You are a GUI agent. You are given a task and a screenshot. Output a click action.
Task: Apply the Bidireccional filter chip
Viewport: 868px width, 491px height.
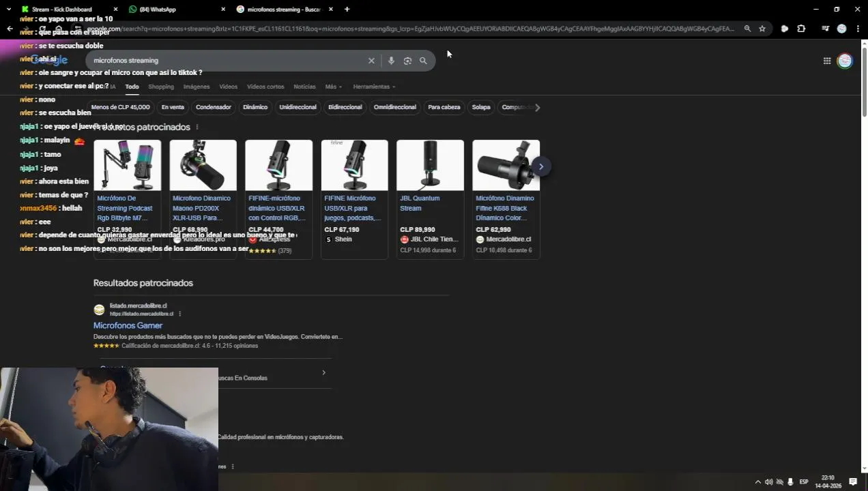[x=345, y=107]
